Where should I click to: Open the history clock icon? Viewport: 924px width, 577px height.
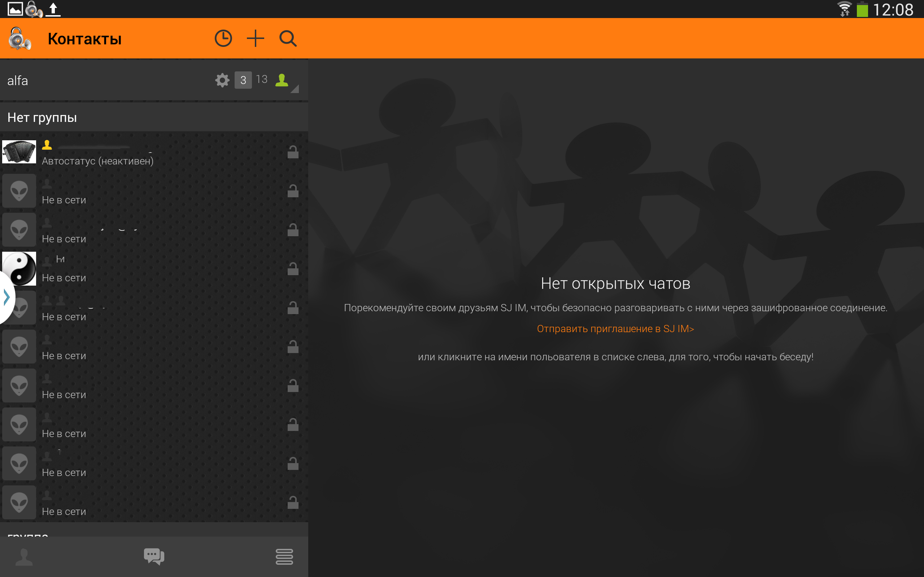(223, 39)
